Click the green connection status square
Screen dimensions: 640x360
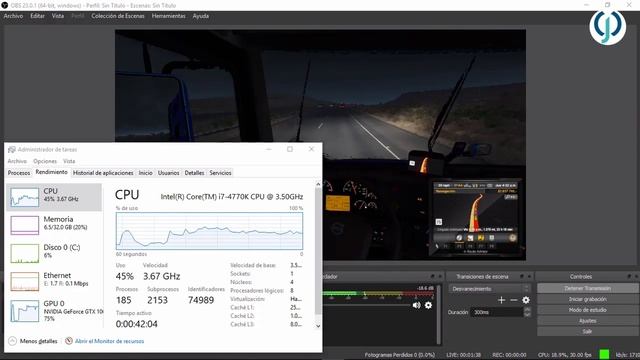(x=604, y=354)
